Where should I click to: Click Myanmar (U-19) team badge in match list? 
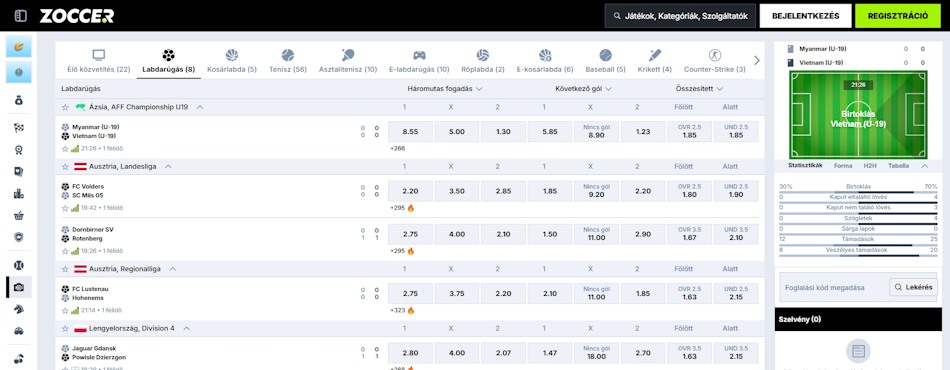coord(65,127)
